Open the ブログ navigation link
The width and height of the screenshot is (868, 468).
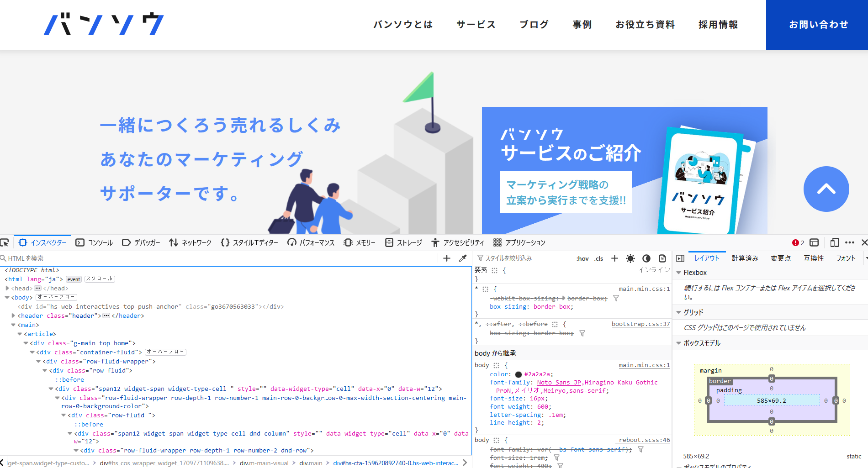click(x=534, y=25)
